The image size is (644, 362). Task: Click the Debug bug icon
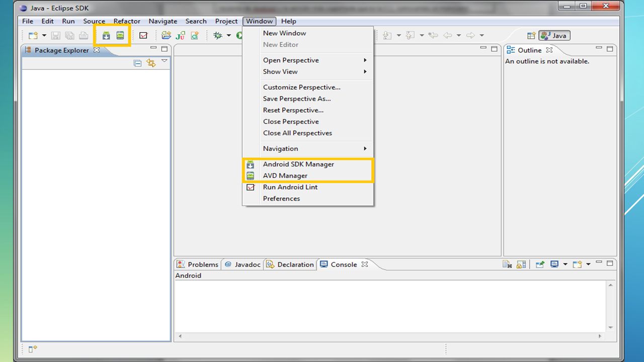tap(218, 35)
